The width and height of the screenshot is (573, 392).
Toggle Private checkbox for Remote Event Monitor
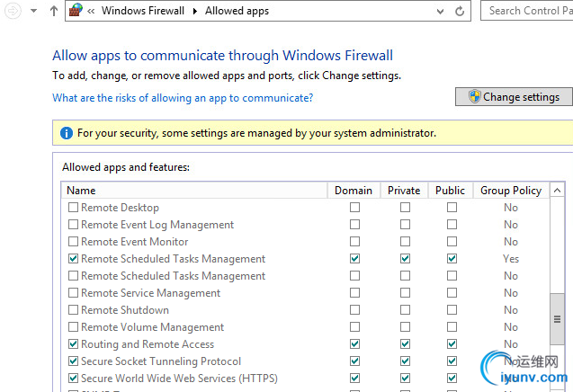pos(405,242)
